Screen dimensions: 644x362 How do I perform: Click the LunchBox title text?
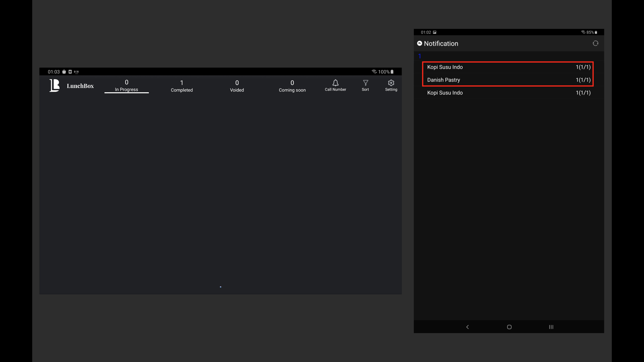pos(80,86)
